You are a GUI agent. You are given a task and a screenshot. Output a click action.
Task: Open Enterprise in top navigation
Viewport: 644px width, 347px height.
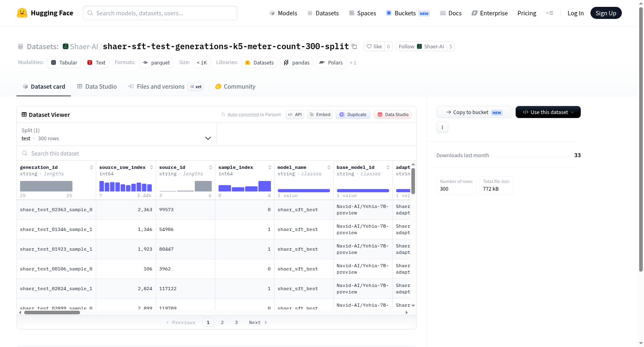489,13
